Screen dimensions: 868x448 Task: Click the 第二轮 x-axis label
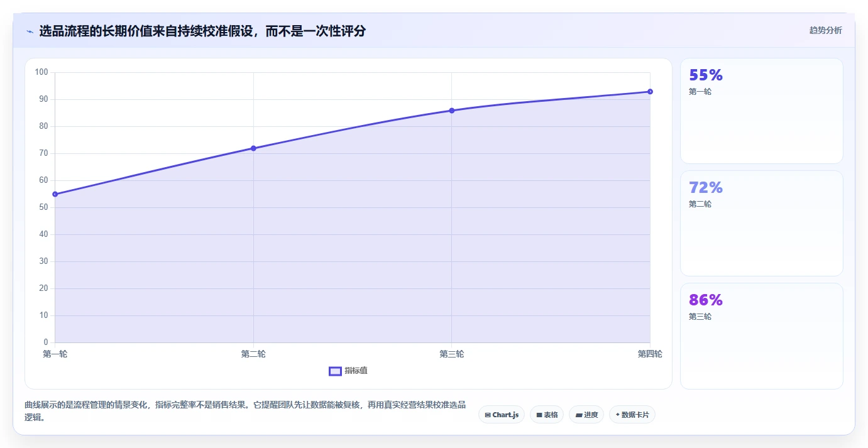click(253, 354)
